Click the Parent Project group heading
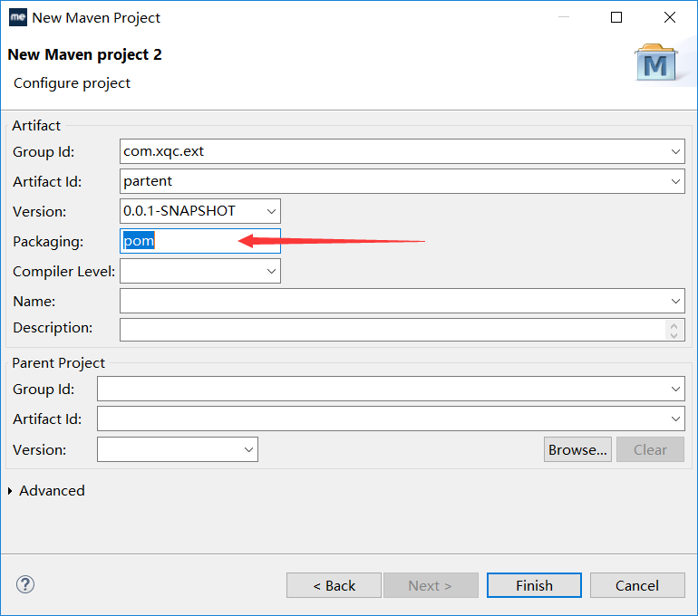Image resolution: width=698 pixels, height=616 pixels. [58, 363]
